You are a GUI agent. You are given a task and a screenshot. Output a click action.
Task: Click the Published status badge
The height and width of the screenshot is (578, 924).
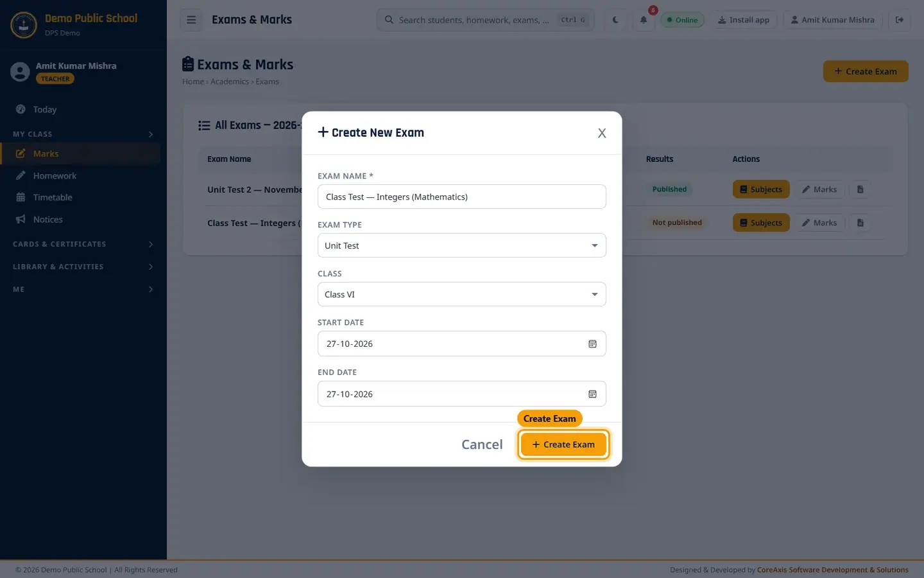click(x=669, y=189)
